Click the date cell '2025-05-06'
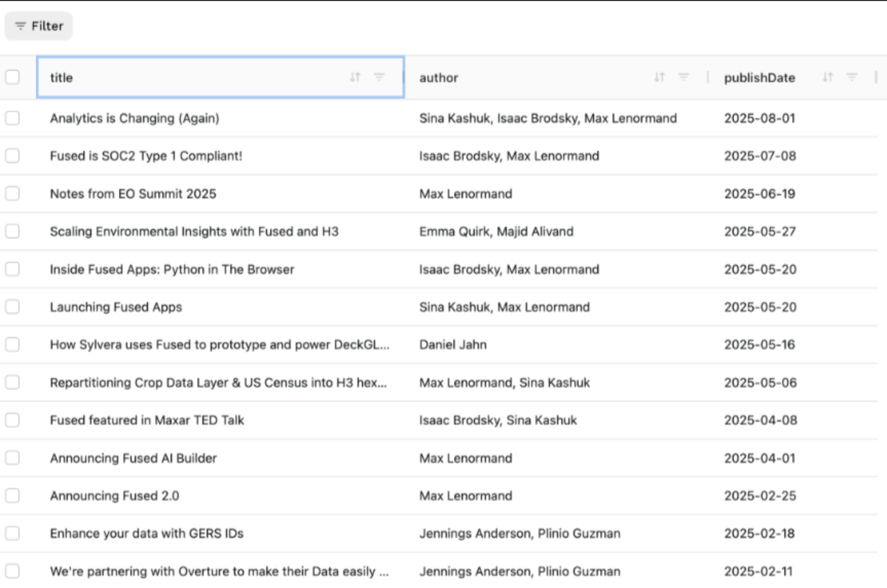887x588 pixels. pyautogui.click(x=761, y=382)
